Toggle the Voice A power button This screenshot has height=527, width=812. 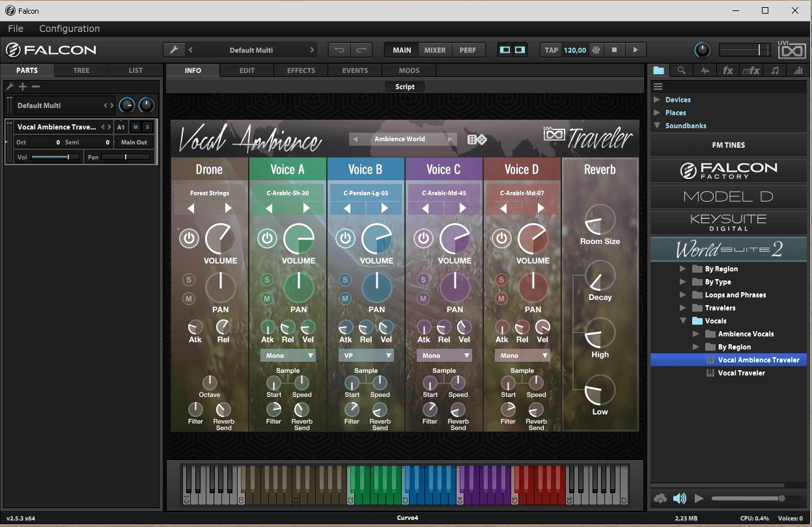pos(267,238)
